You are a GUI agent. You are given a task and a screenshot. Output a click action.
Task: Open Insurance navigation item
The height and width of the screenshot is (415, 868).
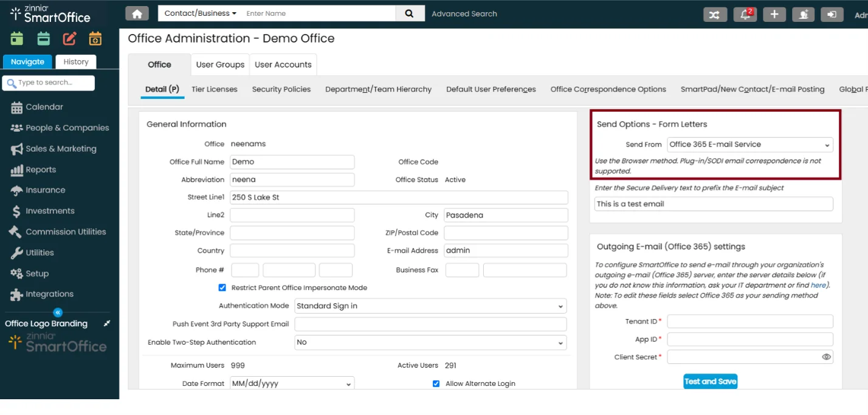(x=38, y=190)
